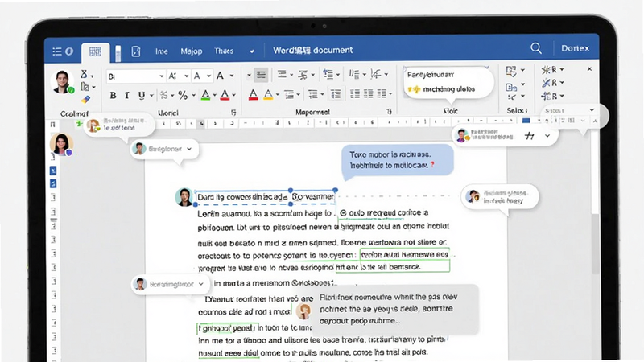Screen dimensions: 644x362
Task: Switch to the Thues tab
Action: [224, 51]
